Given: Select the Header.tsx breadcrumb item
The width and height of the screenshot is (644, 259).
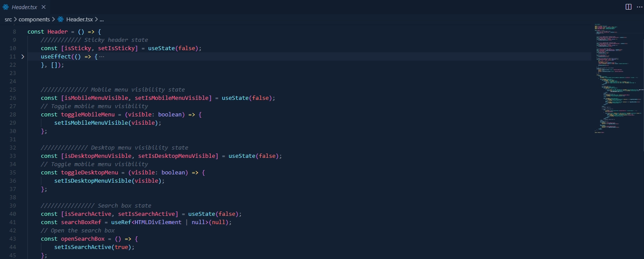Looking at the screenshot, I should (x=79, y=20).
